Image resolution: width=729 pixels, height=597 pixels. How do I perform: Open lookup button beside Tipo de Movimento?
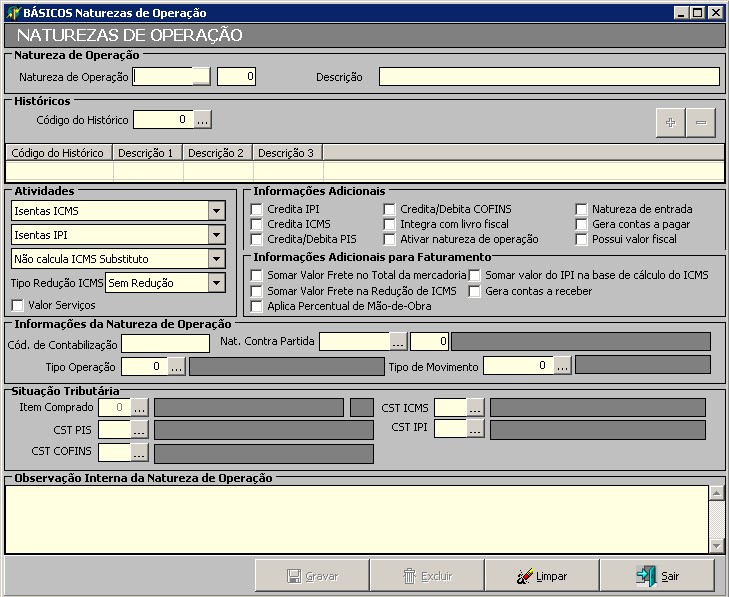(x=562, y=366)
